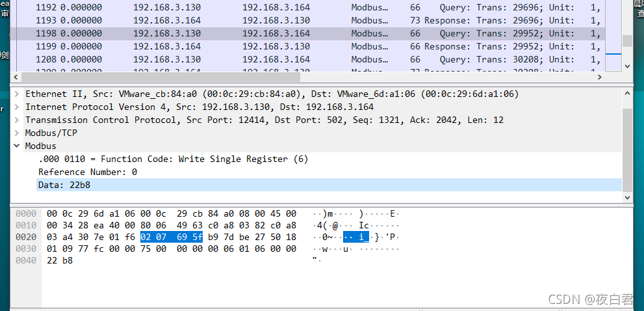Click the highlighted hex bytes 02 07 69 5f

pos(172,237)
